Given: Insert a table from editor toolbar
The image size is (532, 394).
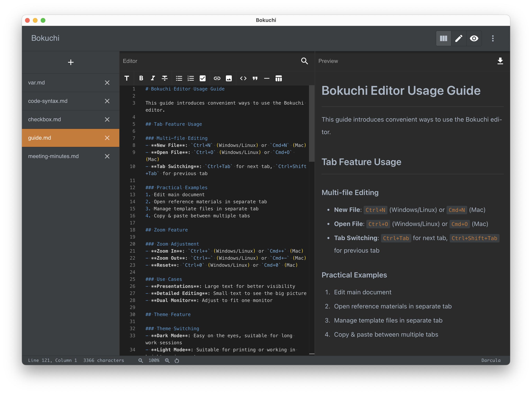Looking at the screenshot, I should pyautogui.click(x=279, y=78).
